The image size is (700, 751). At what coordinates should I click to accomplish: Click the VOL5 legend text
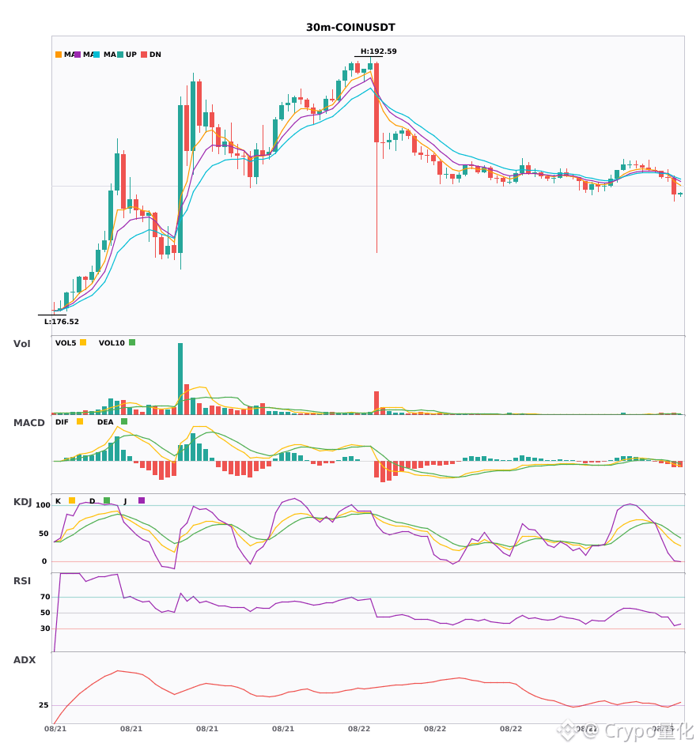[x=66, y=343]
